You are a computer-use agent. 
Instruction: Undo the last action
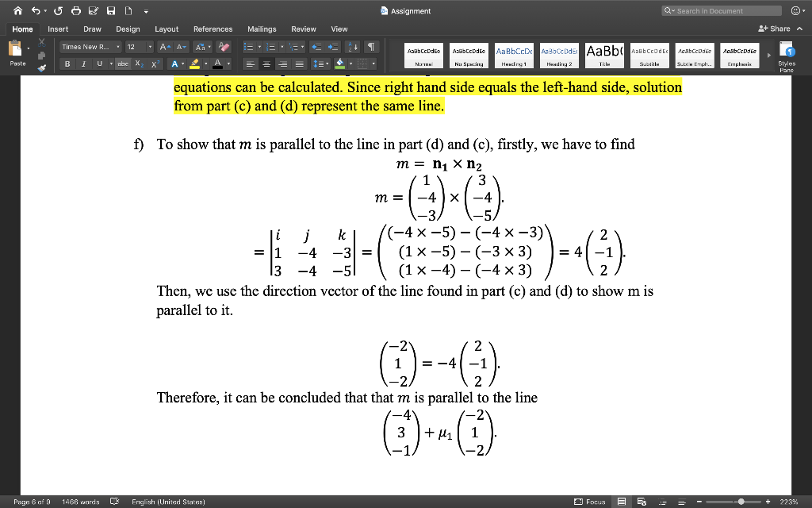click(x=35, y=11)
